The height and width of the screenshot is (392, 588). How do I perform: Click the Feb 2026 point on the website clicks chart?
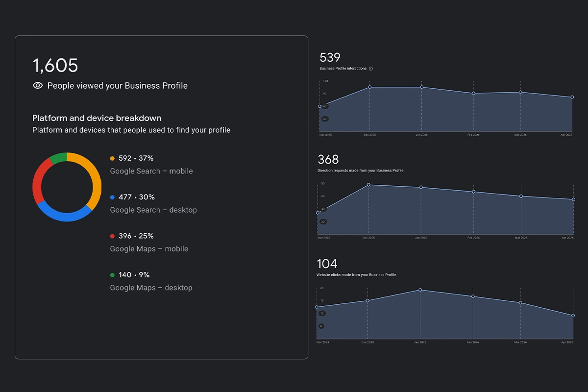[473, 296]
